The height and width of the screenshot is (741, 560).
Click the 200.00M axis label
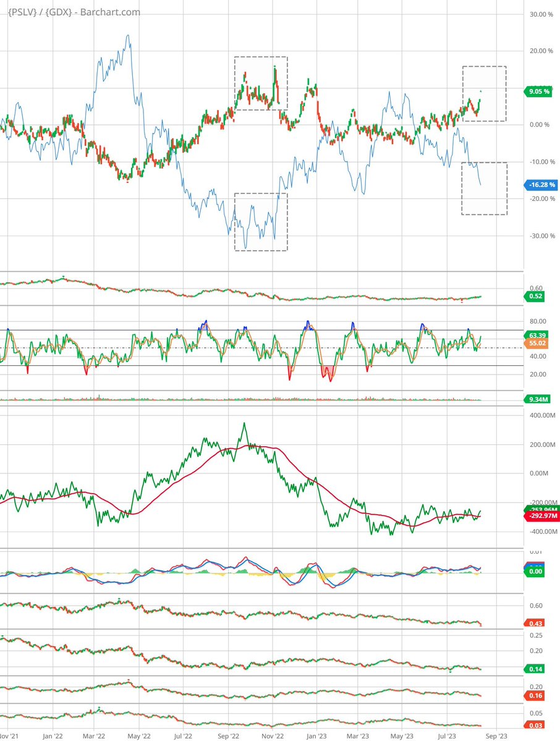542,445
